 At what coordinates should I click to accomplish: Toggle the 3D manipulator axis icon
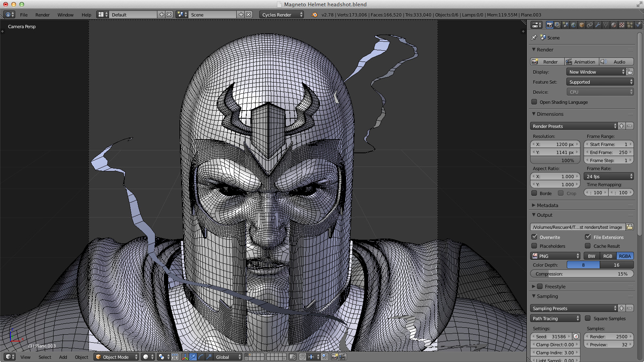(x=185, y=357)
